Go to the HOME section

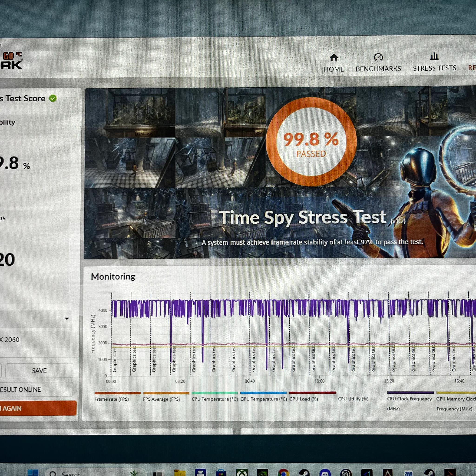[x=334, y=63]
